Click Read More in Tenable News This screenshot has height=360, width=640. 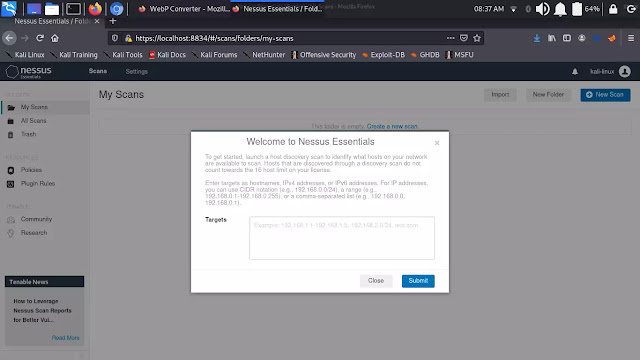click(66, 338)
